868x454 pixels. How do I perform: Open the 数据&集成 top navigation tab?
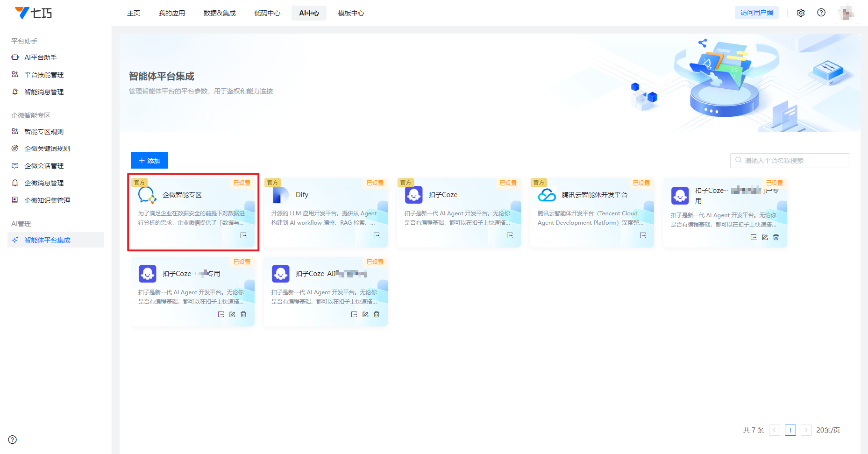[220, 13]
